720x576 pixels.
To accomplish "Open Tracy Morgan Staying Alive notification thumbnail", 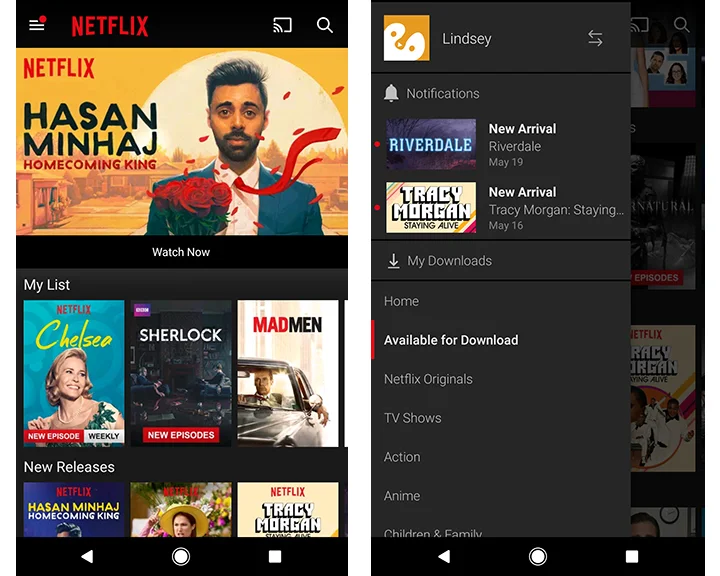I will (x=431, y=208).
